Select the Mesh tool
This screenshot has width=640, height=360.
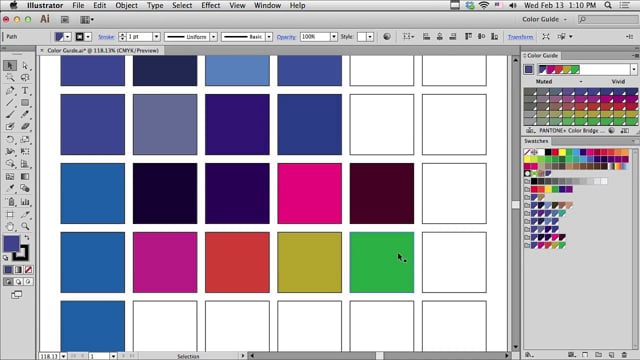pyautogui.click(x=10, y=177)
